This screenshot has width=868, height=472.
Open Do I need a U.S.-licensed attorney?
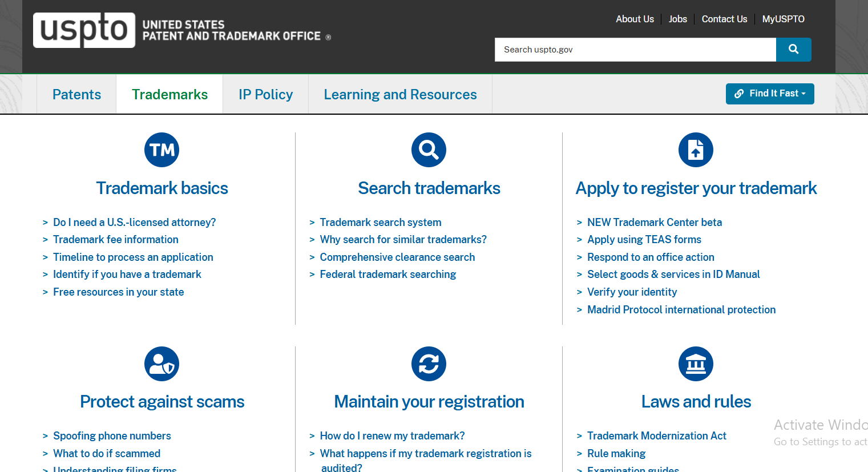tap(134, 223)
